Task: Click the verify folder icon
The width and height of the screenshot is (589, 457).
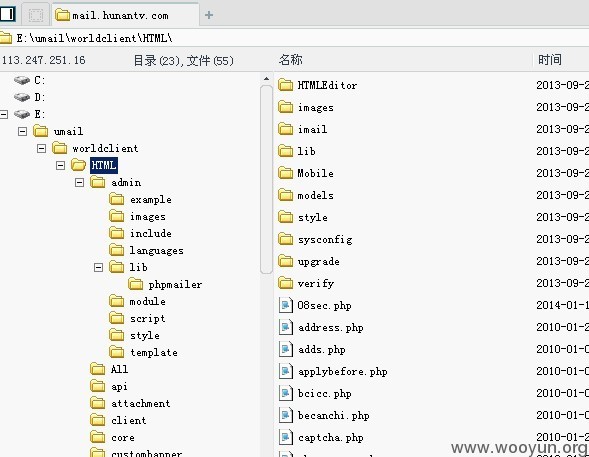Action: click(x=285, y=283)
